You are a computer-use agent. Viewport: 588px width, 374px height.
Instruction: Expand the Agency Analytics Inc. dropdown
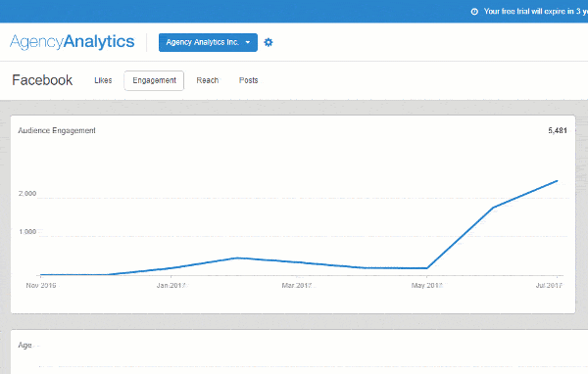tap(208, 42)
